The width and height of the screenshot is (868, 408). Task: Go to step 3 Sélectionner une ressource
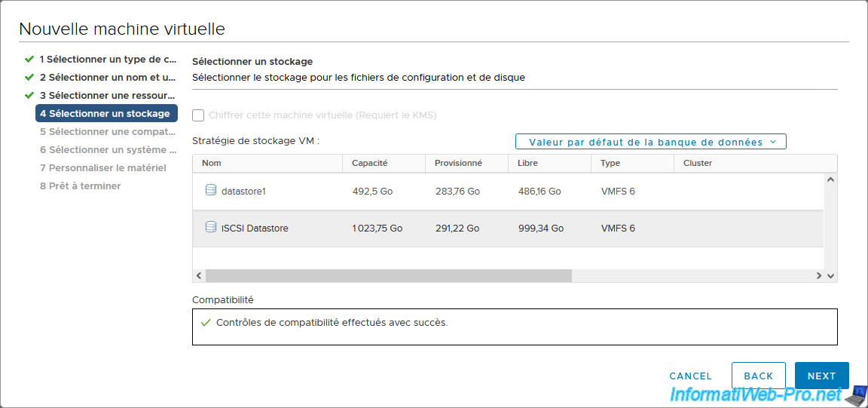pyautogui.click(x=108, y=95)
